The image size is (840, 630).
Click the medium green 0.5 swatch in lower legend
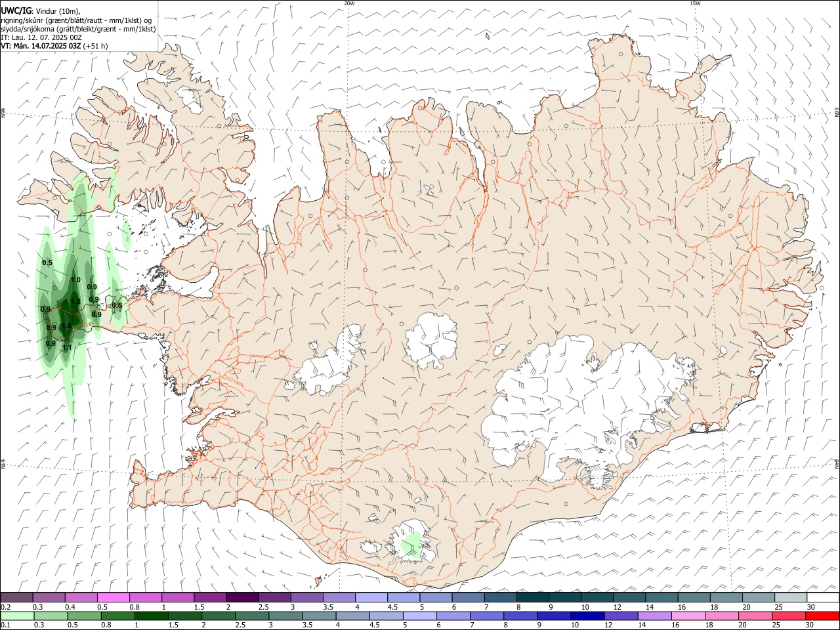pyautogui.click(x=84, y=616)
